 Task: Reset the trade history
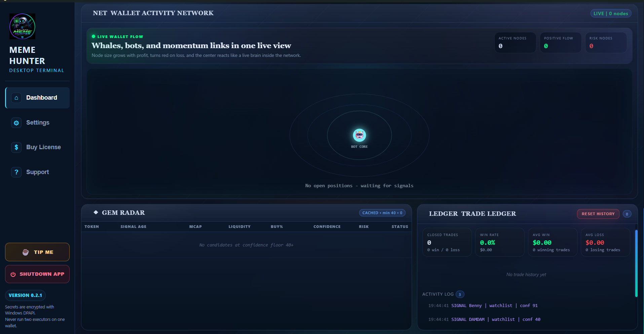[x=598, y=214]
